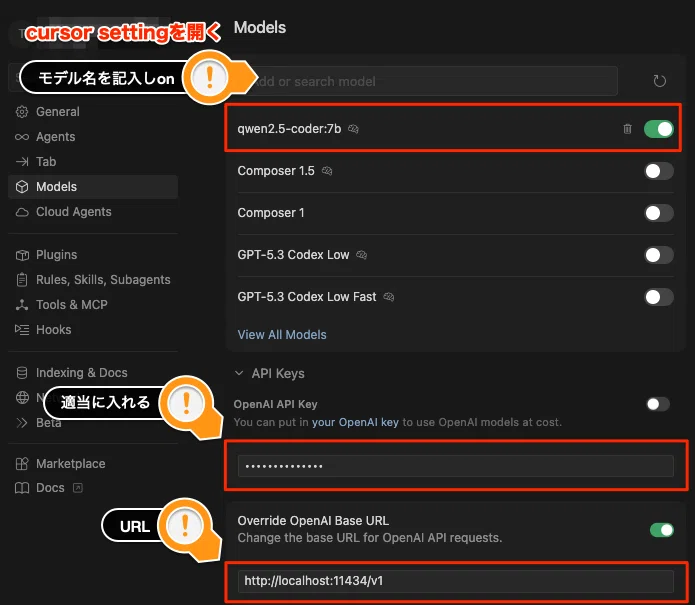Click the General gear icon in sidebar
695x605 pixels.
[x=22, y=112]
